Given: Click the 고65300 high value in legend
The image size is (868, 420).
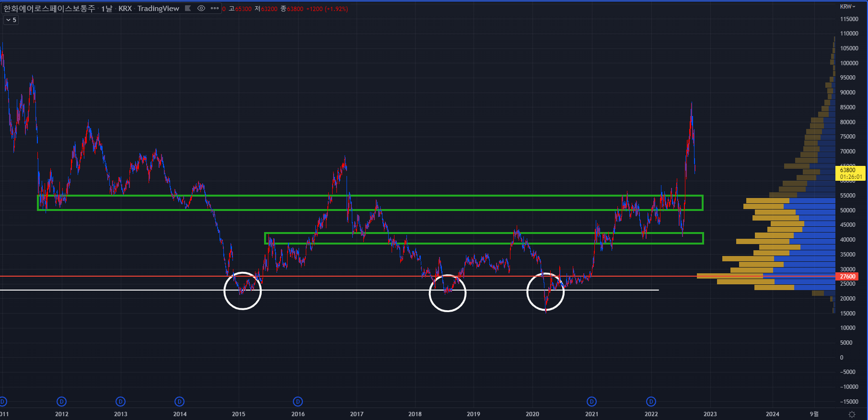Looking at the screenshot, I should tap(240, 9).
